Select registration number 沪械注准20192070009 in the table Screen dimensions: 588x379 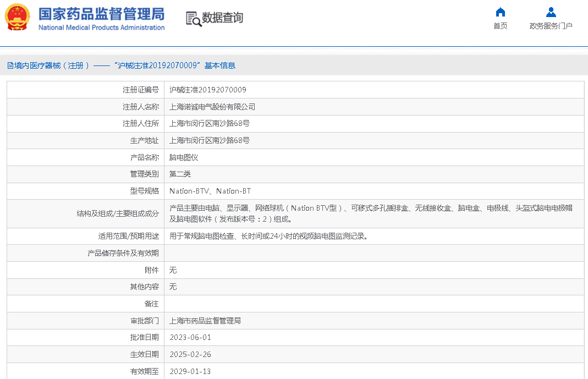[x=208, y=90]
